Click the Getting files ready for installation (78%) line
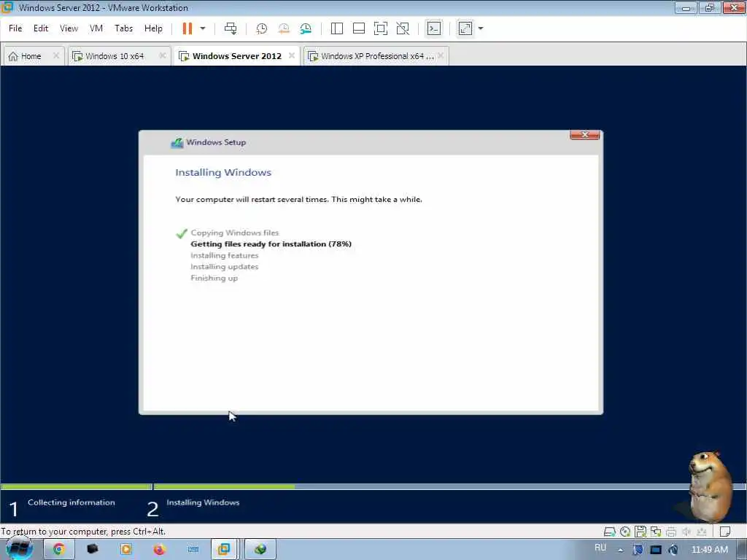This screenshot has height=560, width=747. (x=271, y=244)
